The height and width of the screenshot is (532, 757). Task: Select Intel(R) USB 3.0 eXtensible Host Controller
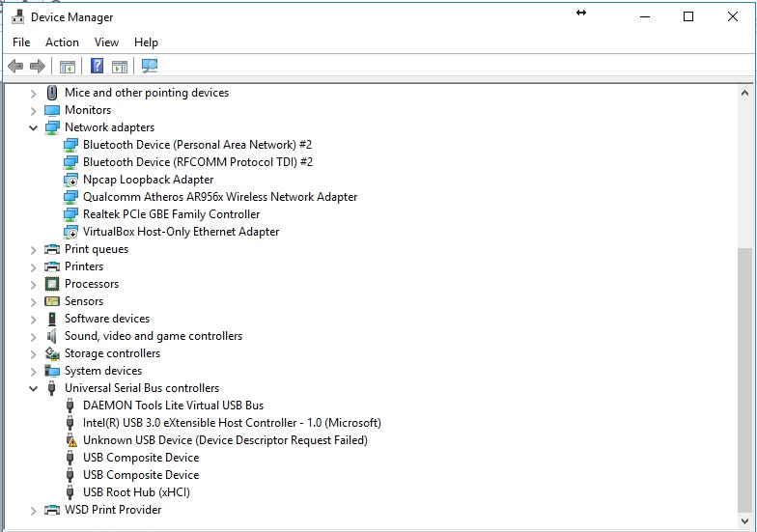(x=232, y=423)
